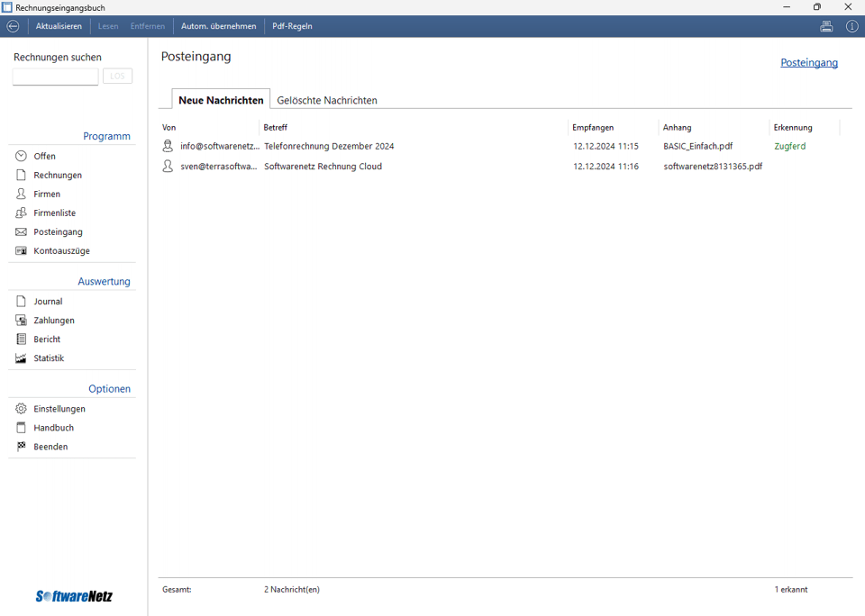Click the clock icon next to Offen
Screen dimensions: 865x616
21,156
